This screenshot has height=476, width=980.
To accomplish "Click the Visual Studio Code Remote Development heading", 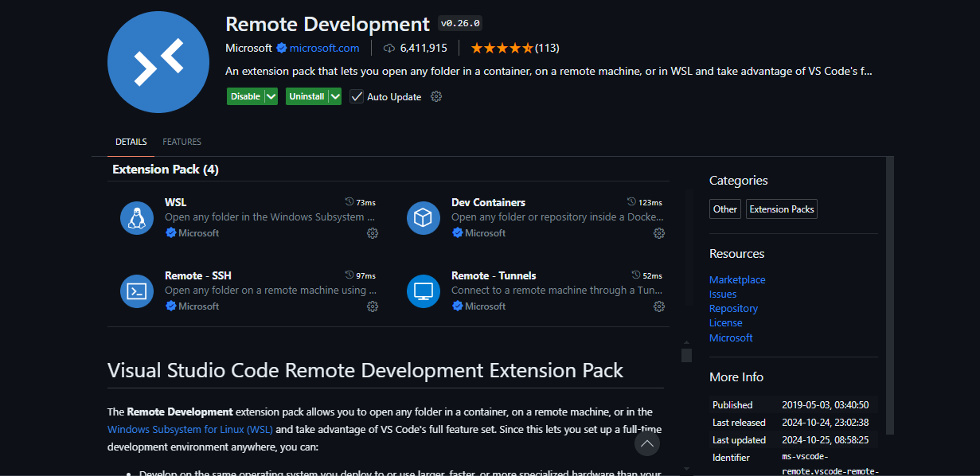I will (x=365, y=370).
